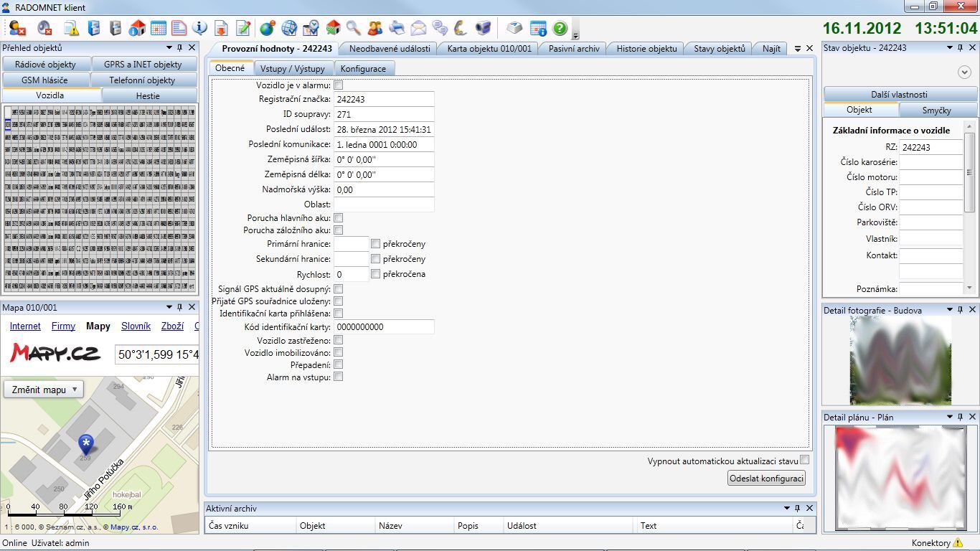Click the 'Registrační značka' input field

point(384,99)
